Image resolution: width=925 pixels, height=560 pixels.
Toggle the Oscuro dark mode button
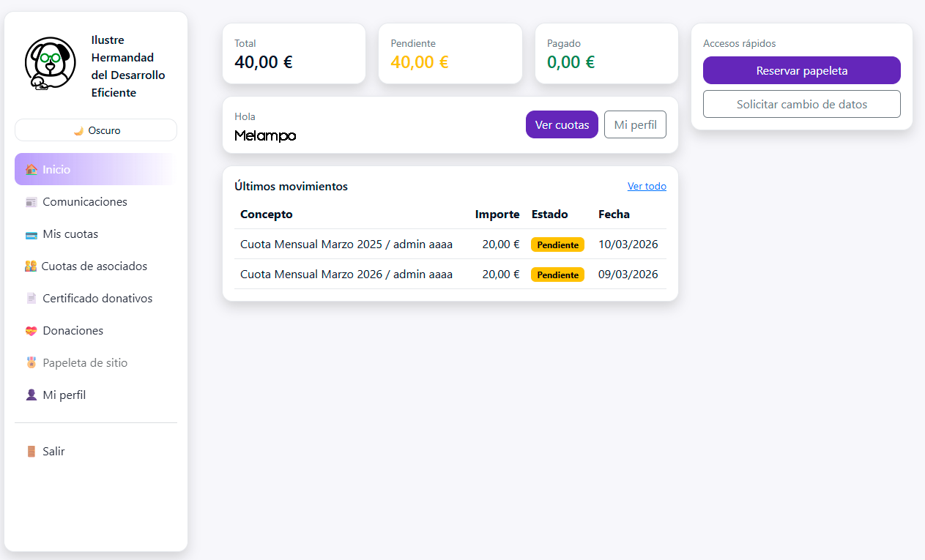click(x=96, y=130)
